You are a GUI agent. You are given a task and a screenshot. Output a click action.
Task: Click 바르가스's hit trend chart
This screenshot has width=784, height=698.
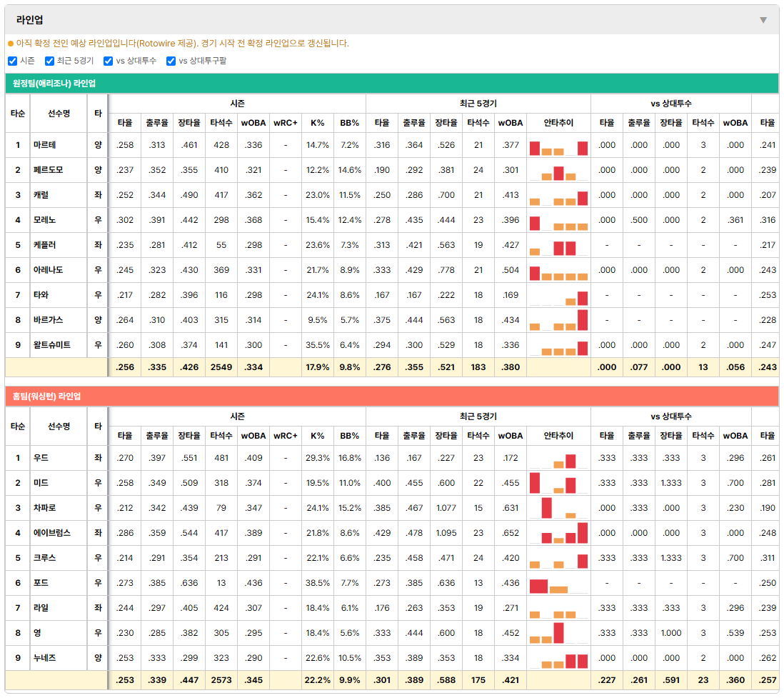[558, 320]
